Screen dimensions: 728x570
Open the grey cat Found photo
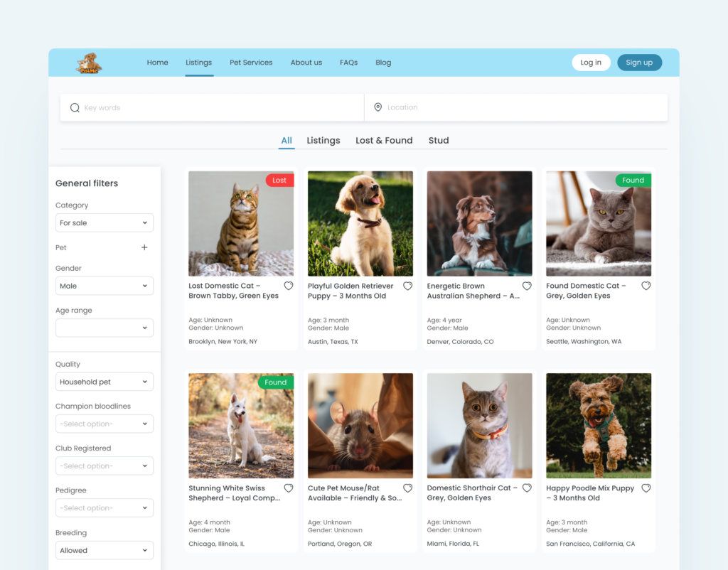(x=599, y=224)
